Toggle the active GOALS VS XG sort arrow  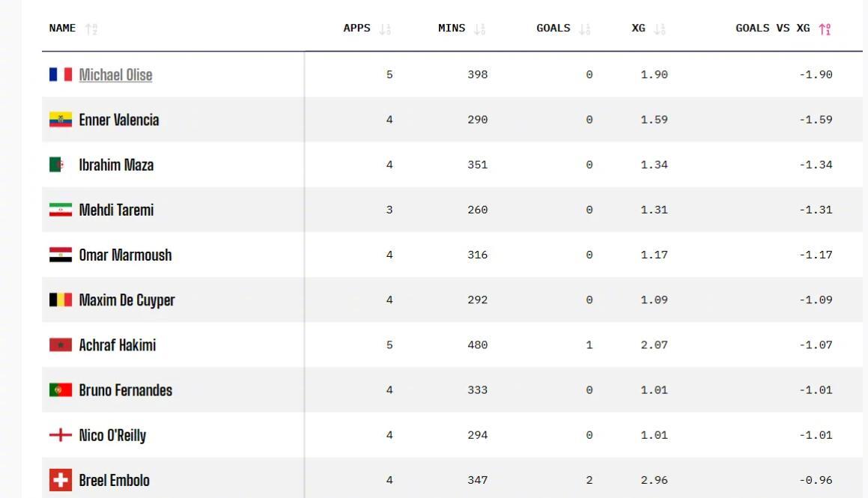point(825,28)
